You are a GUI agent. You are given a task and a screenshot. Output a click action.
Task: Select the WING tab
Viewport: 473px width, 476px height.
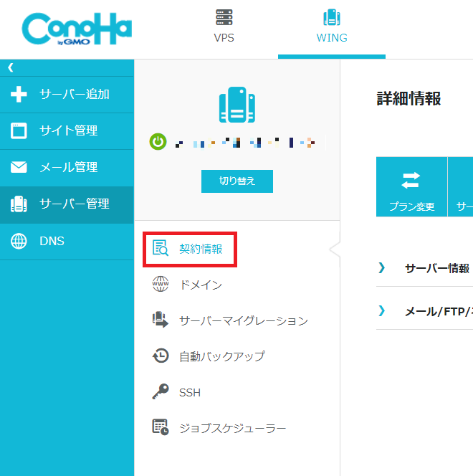pyautogui.click(x=331, y=27)
